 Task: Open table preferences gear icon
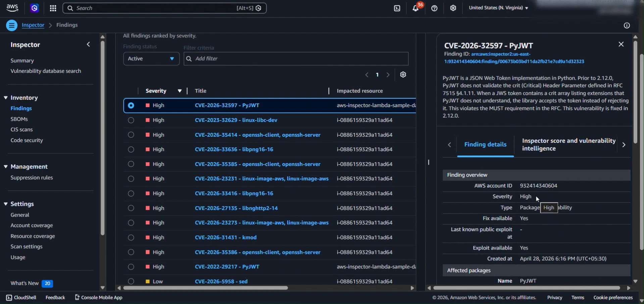(x=403, y=75)
